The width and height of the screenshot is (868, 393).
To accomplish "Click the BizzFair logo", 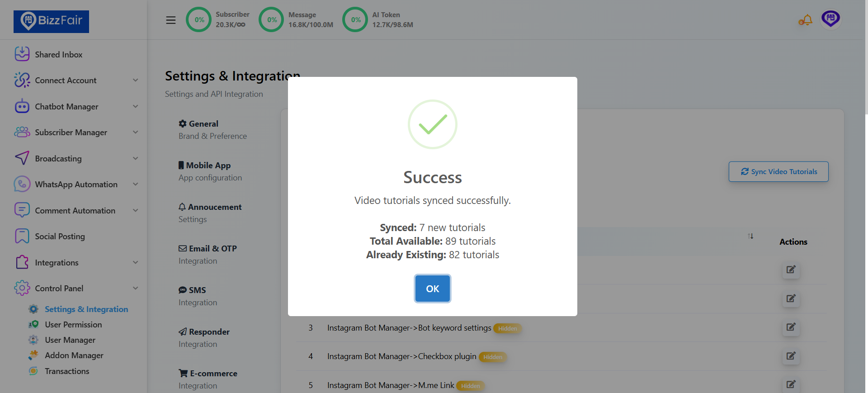I will pos(51,21).
